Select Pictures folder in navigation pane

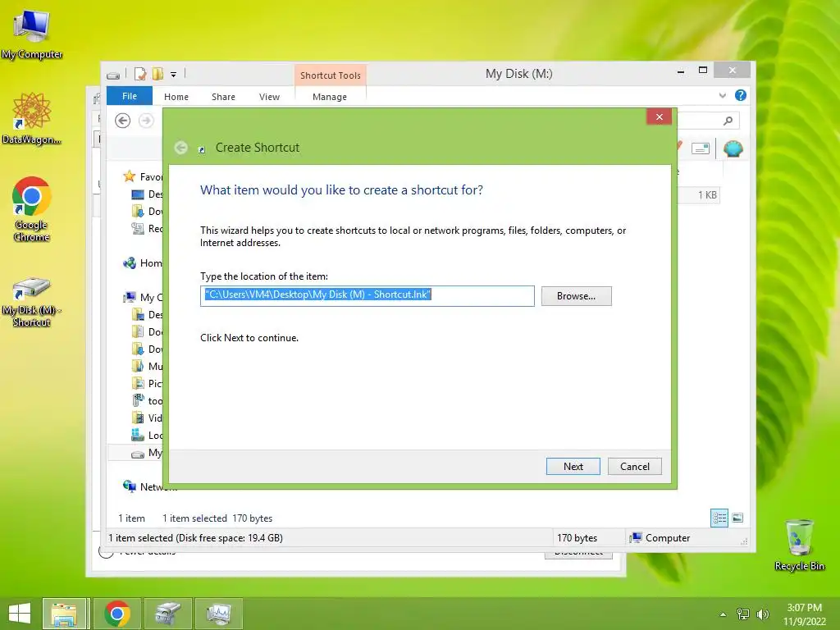tap(147, 384)
